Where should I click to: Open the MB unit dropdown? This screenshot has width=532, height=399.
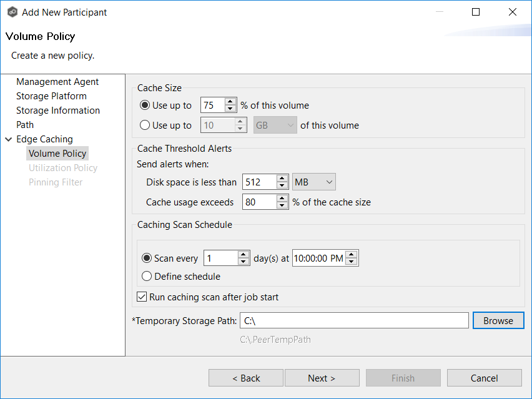coord(314,182)
